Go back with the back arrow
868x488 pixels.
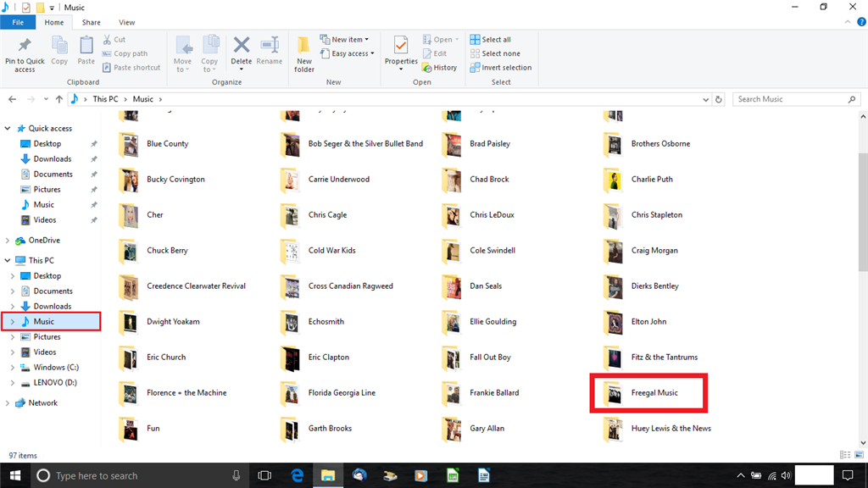[x=12, y=99]
